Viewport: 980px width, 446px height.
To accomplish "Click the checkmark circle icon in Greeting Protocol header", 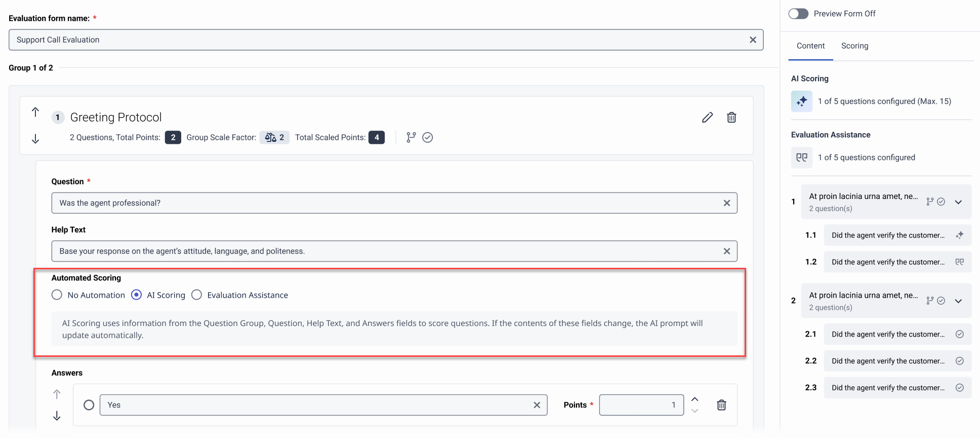I will 428,137.
